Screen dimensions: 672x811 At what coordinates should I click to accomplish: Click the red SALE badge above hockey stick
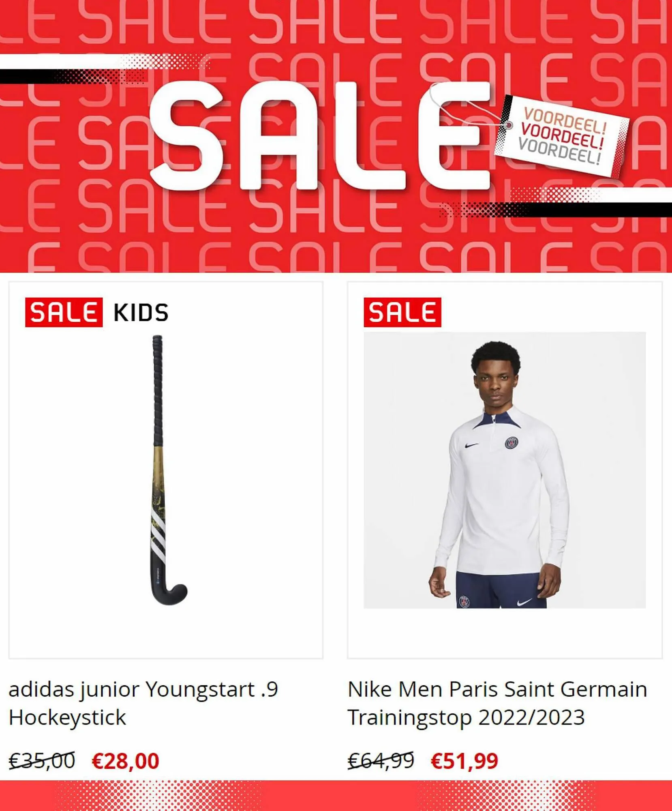tap(64, 312)
